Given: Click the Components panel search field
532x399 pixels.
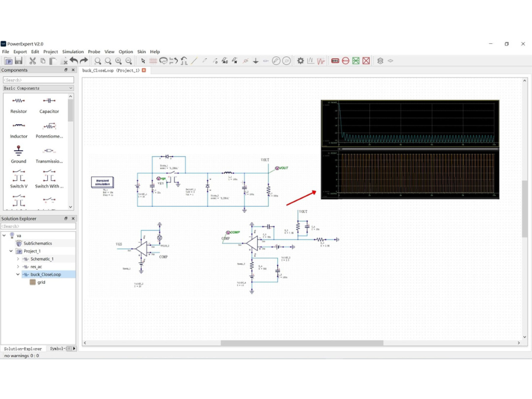Looking at the screenshot, I should (38, 80).
